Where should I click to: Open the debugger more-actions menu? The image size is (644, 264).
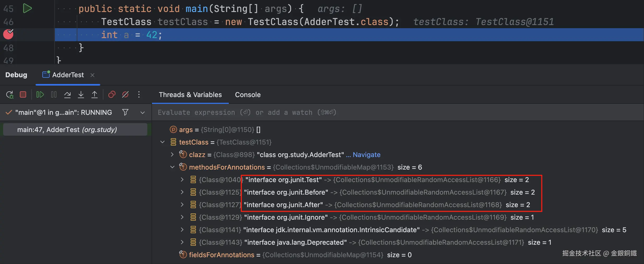click(139, 94)
